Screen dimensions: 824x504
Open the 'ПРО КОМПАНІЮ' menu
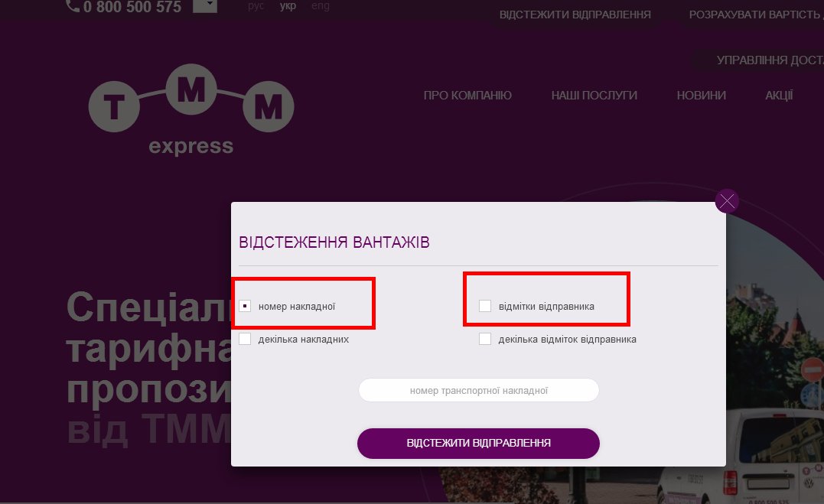(467, 96)
